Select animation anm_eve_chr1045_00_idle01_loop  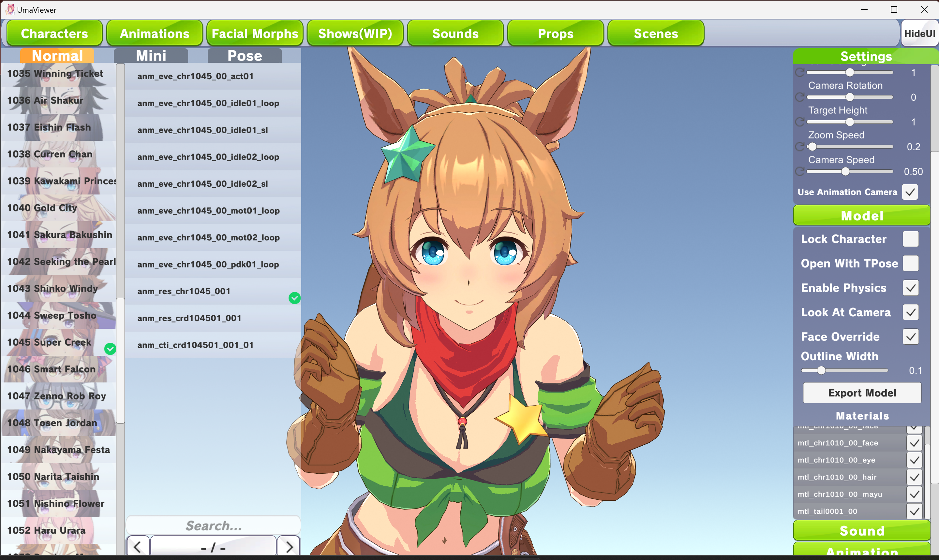point(213,103)
